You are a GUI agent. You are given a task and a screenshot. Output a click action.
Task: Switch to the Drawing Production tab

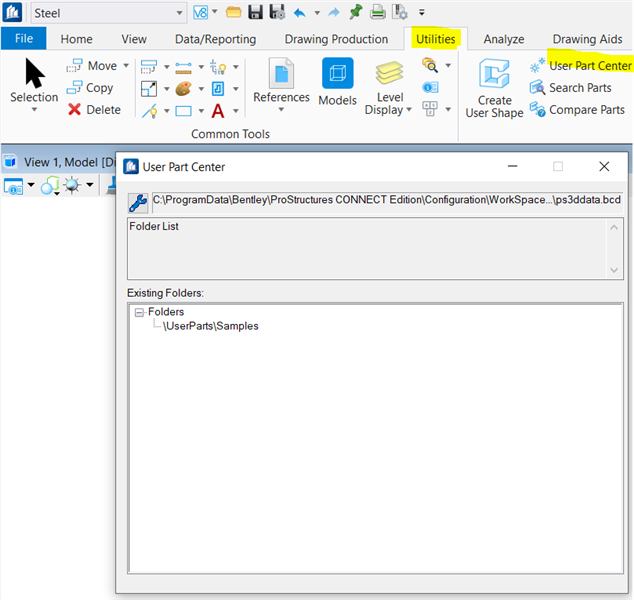tap(336, 39)
